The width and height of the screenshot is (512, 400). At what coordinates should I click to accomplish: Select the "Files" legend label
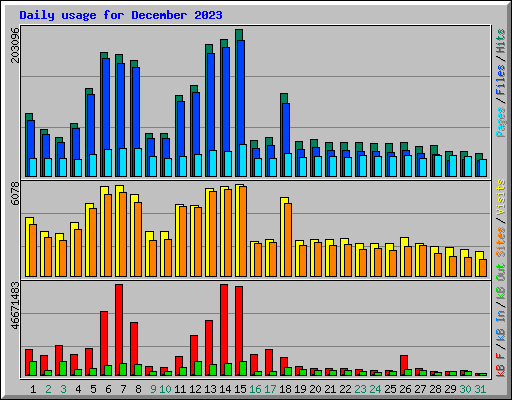(x=501, y=80)
